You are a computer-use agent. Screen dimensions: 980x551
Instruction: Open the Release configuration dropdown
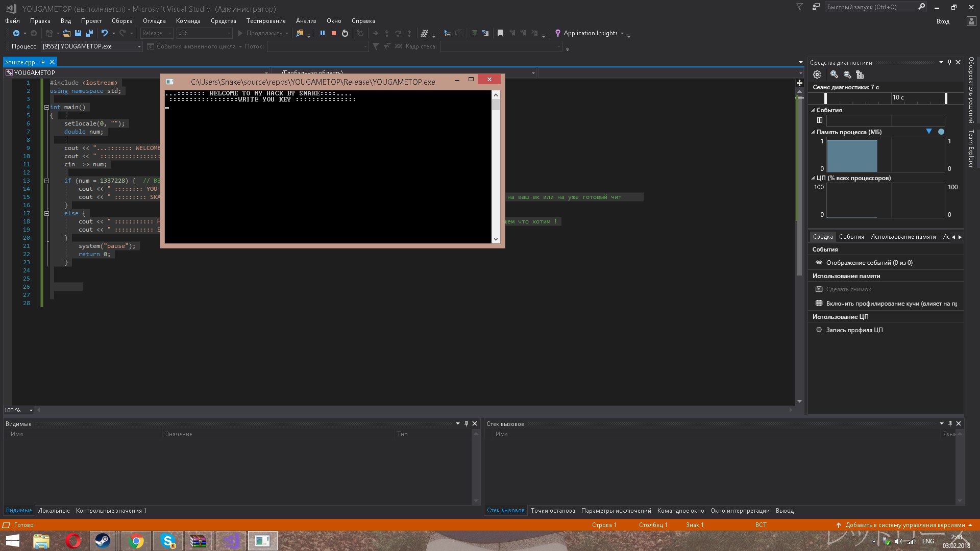[157, 33]
